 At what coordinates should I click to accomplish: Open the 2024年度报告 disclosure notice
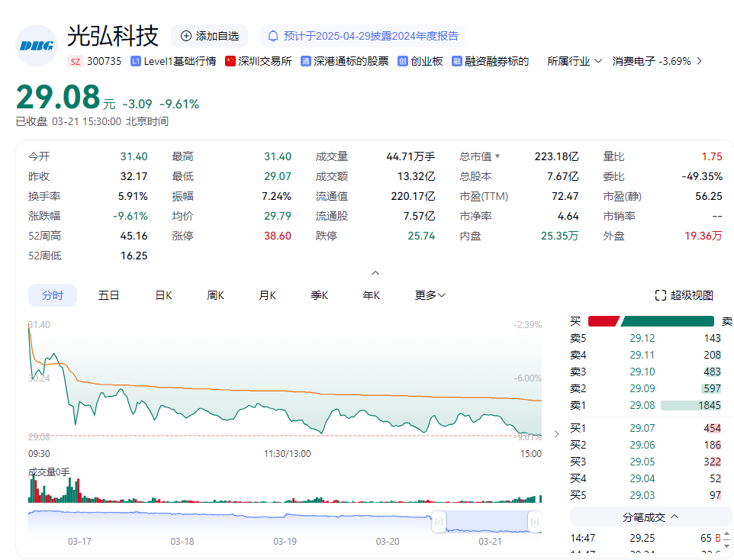[362, 36]
